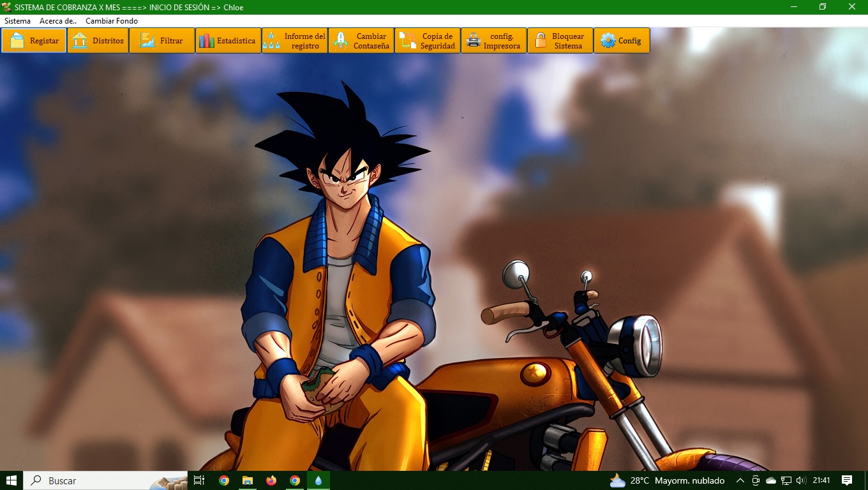Image resolution: width=868 pixels, height=490 pixels.
Task: Open the Cambiar Fondo menu
Action: tap(112, 21)
